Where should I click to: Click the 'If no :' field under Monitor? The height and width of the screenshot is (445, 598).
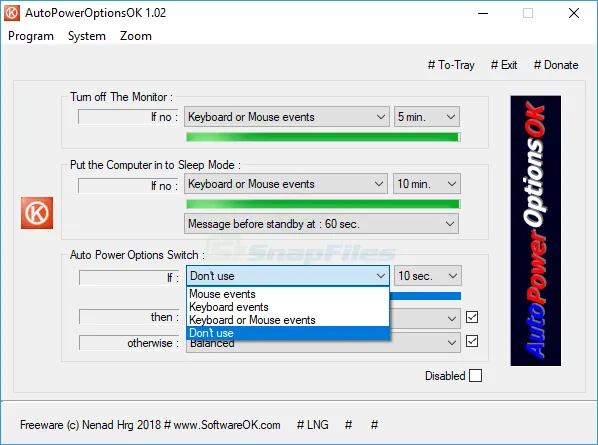click(x=128, y=117)
